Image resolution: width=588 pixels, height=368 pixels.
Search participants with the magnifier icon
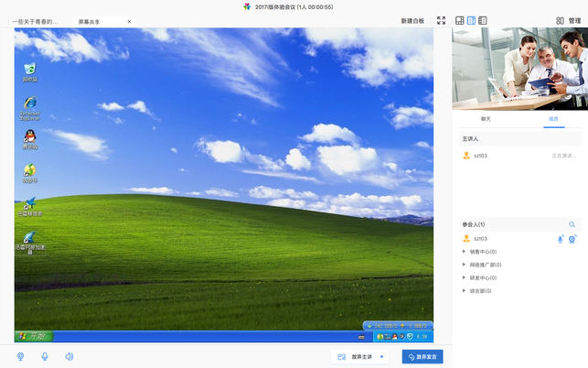572,224
